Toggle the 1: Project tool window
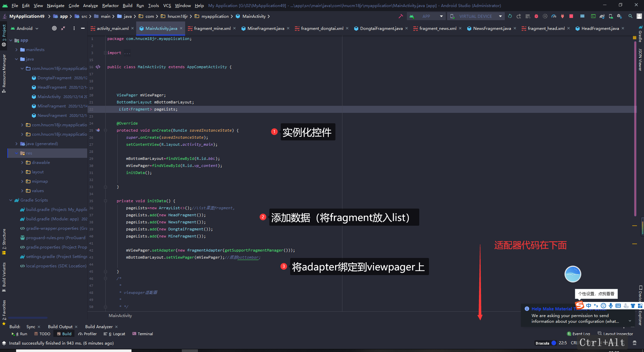Viewport: 644px width, 352px height. pyautogui.click(x=4, y=35)
